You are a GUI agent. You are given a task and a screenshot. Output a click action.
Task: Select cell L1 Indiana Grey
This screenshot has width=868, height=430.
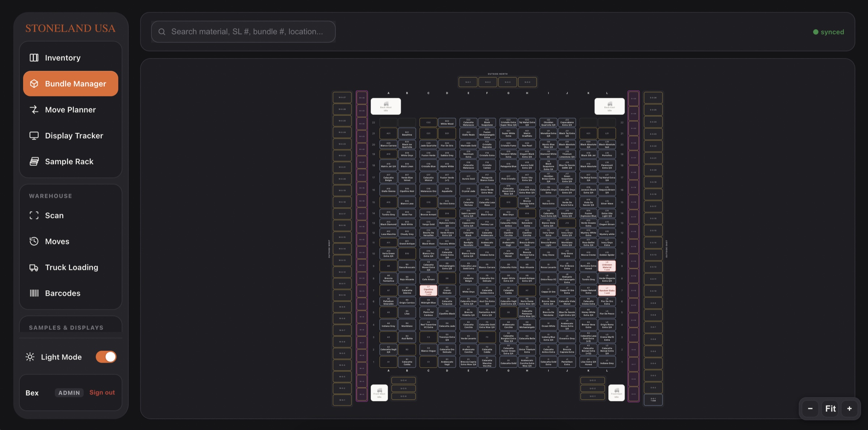click(607, 362)
